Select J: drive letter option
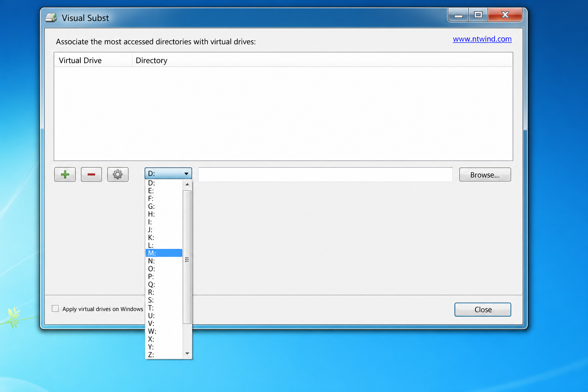This screenshot has width=588, height=392. (x=164, y=230)
